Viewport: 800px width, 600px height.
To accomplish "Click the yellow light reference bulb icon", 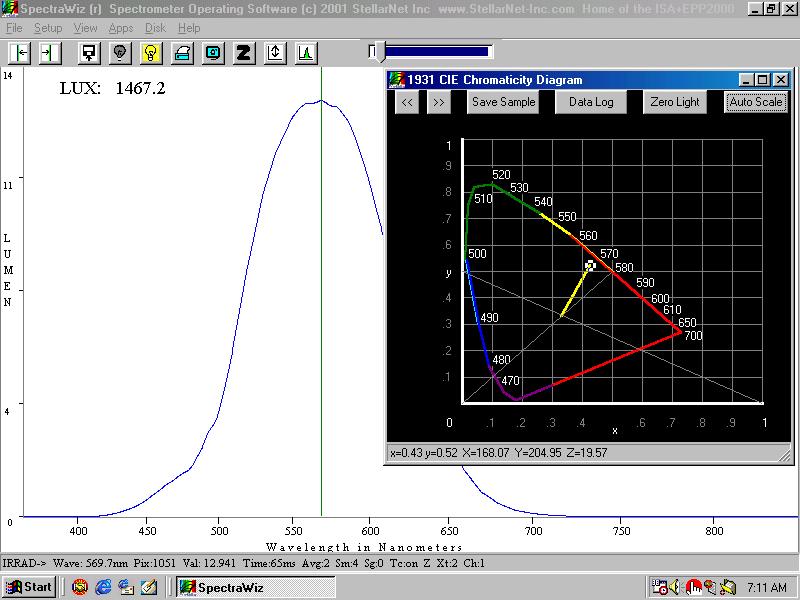I will click(149, 51).
